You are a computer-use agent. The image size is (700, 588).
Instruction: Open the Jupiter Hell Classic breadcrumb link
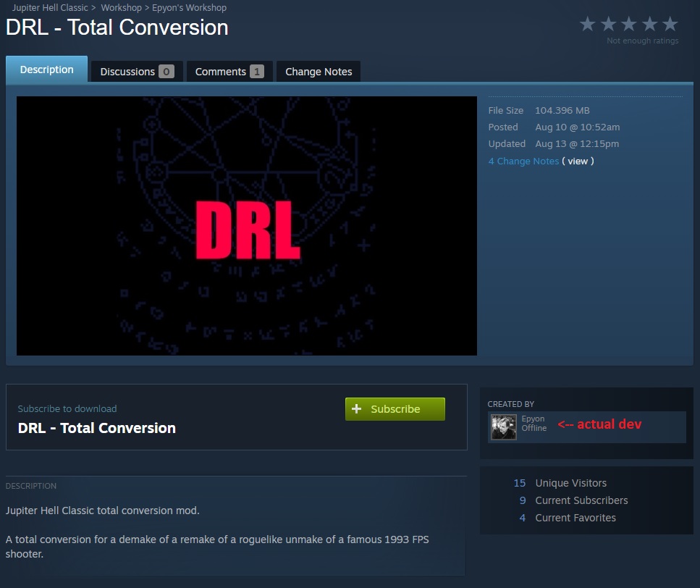(50, 7)
